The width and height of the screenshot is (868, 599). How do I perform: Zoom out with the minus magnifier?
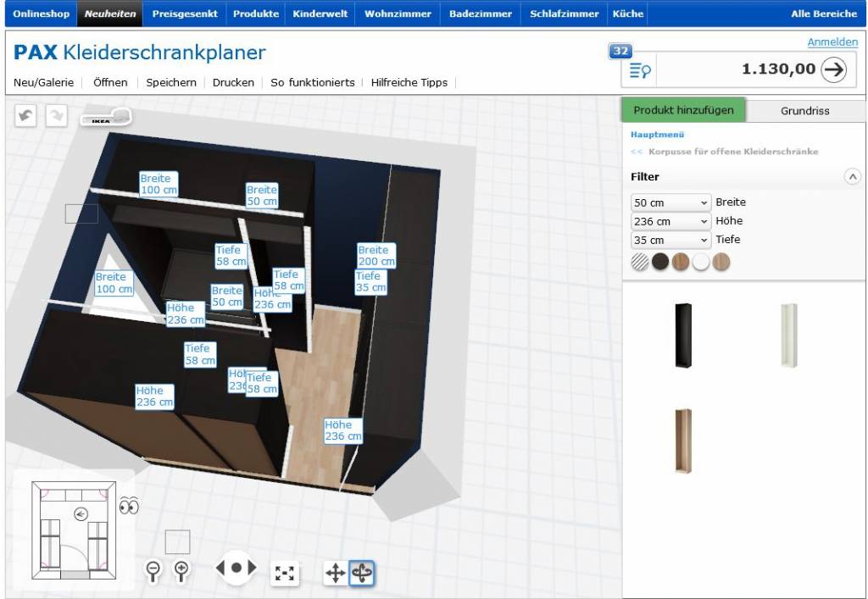[x=153, y=570]
